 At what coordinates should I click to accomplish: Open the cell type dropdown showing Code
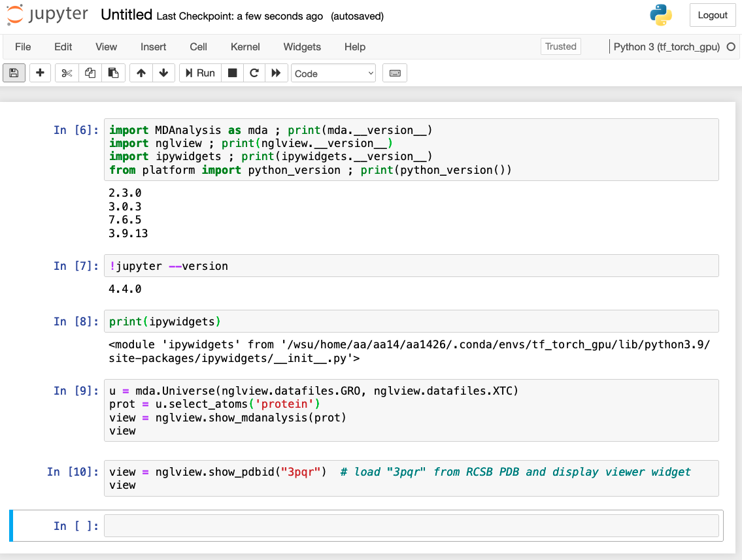333,73
